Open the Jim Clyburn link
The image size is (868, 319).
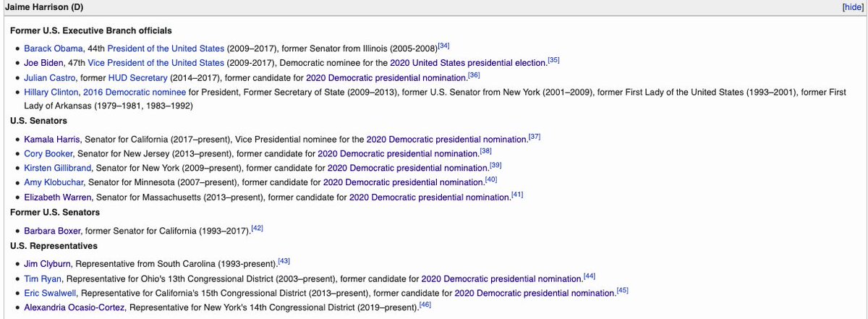tap(48, 263)
